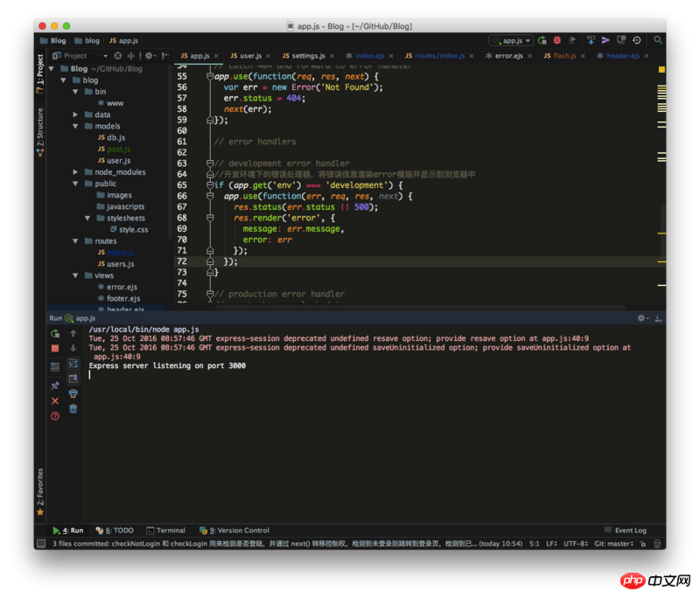The height and width of the screenshot is (598, 700).
Task: Click the VCS update project icon
Action: coord(590,40)
